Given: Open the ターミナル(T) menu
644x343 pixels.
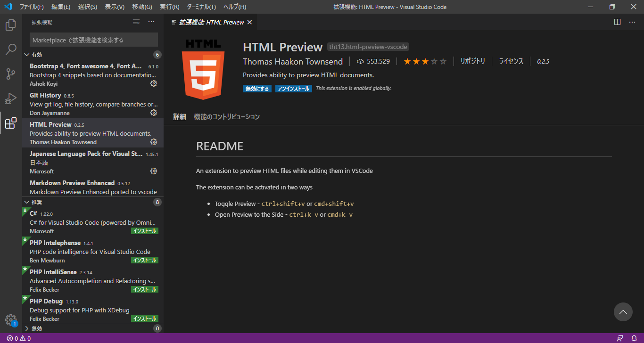Looking at the screenshot, I should click(x=201, y=7).
